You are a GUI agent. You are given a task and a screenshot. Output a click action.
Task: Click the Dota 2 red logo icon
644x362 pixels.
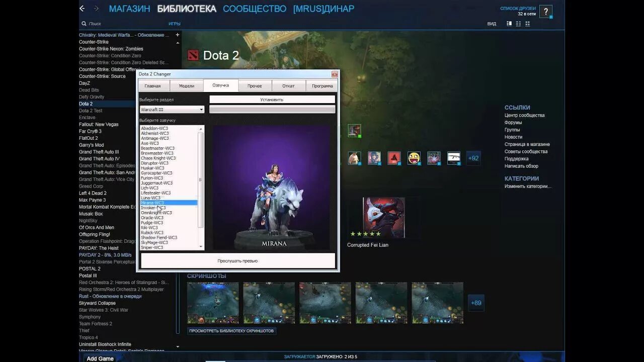point(193,55)
